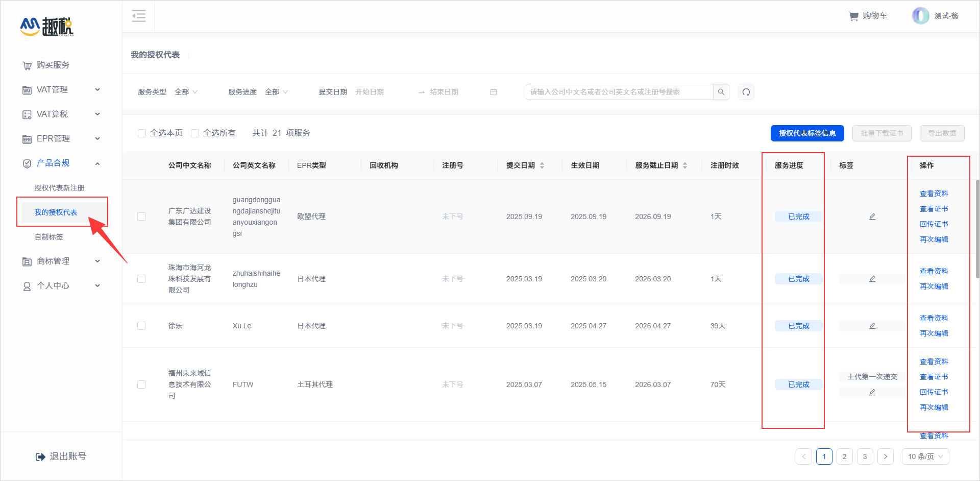This screenshot has height=481, width=980.
Task: Open the 10 条/页 page size dropdown
Action: 925,456
